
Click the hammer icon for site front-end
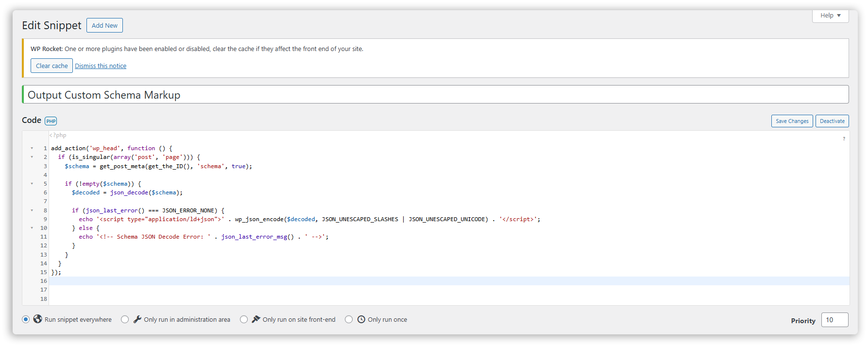[256, 319]
